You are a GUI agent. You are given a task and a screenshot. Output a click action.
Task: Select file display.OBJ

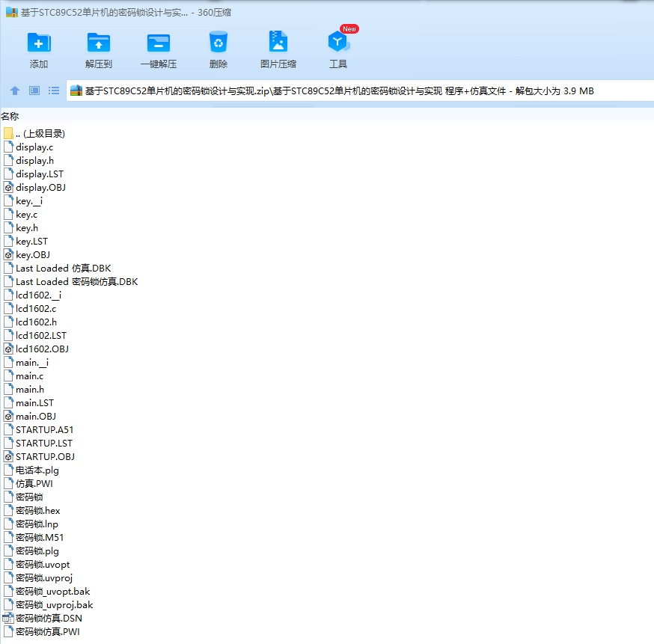coord(40,188)
